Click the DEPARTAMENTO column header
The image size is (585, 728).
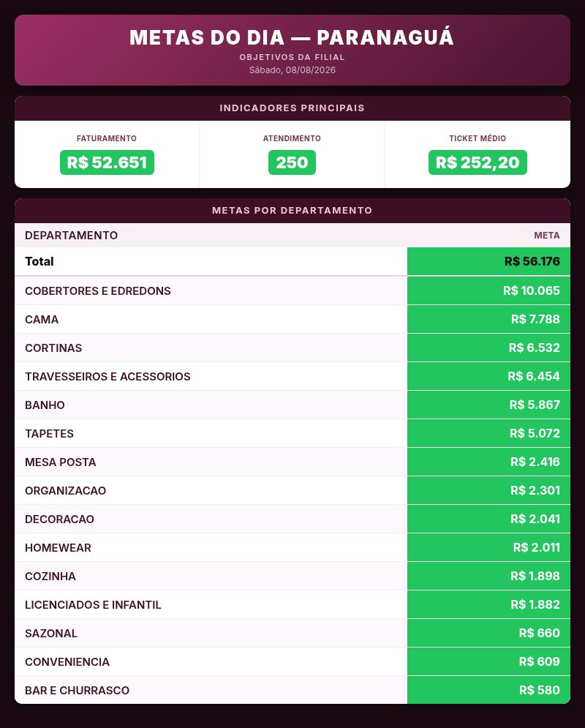(x=72, y=236)
